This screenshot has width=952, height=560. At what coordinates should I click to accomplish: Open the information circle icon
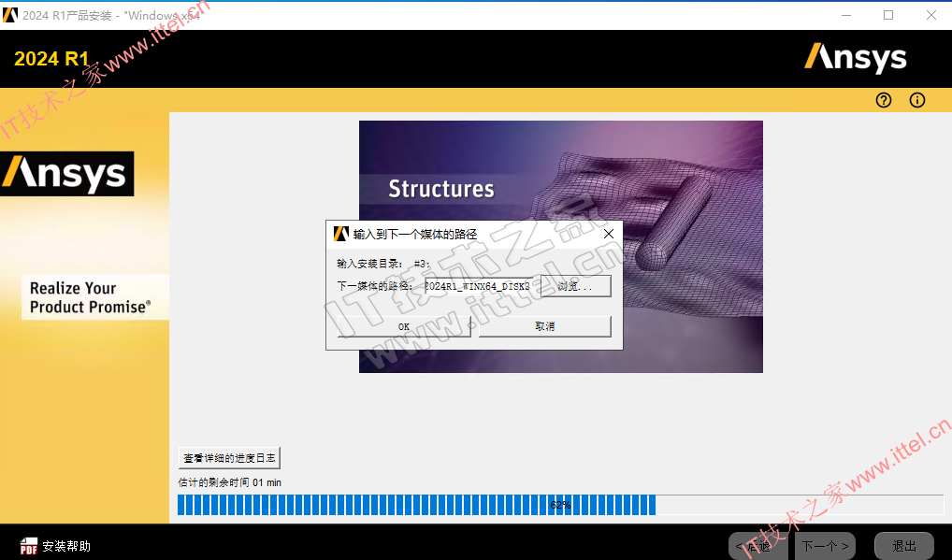click(x=916, y=100)
